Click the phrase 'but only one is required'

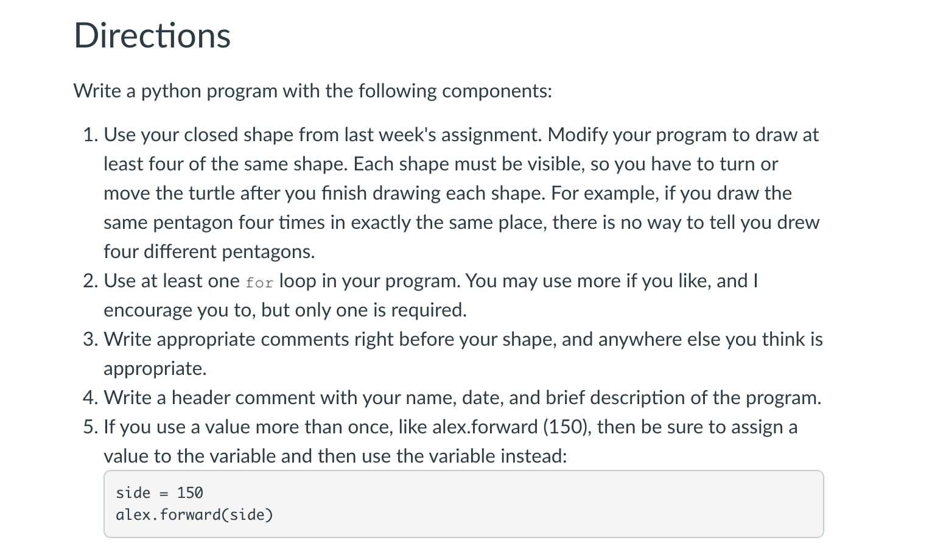(x=364, y=310)
